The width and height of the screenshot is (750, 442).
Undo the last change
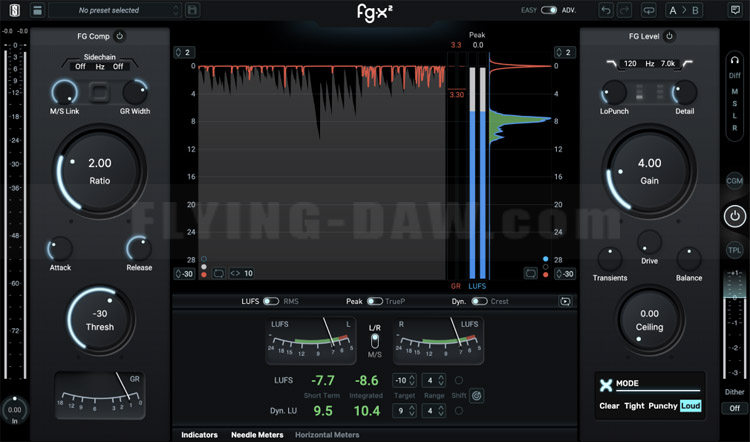pyautogui.click(x=606, y=10)
